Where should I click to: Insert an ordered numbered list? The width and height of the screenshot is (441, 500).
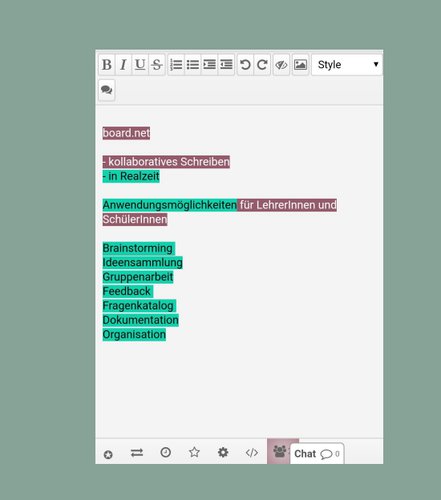tap(176, 65)
